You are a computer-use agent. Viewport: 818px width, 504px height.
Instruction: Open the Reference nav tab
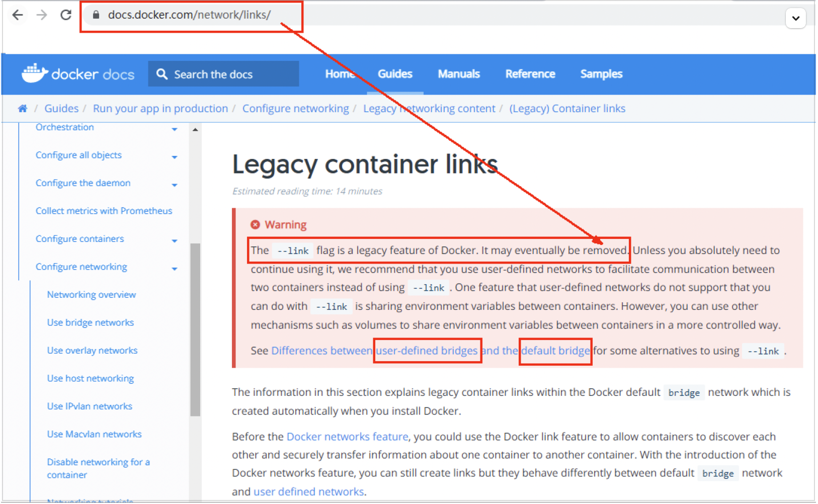click(530, 74)
